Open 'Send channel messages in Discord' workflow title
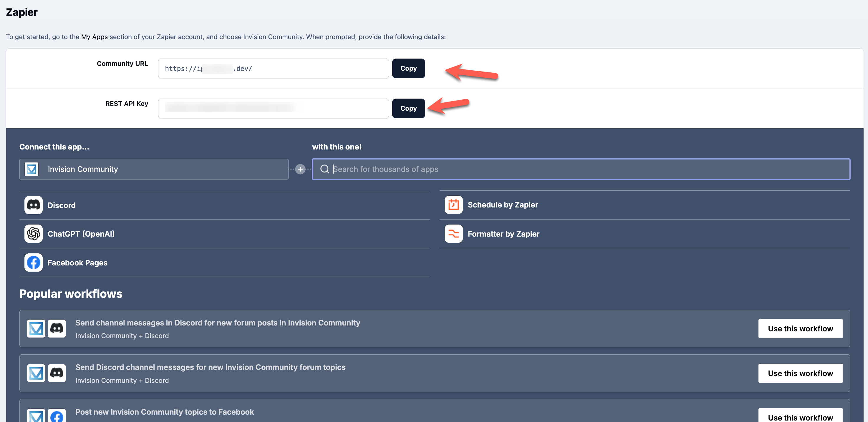 pyautogui.click(x=218, y=323)
